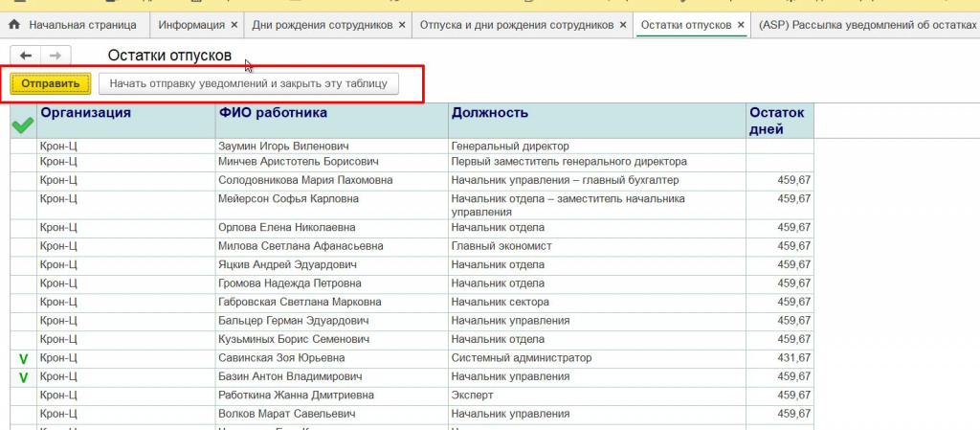Select the Милова Светлана Афанасьевна cell
980x430 pixels.
point(332,246)
